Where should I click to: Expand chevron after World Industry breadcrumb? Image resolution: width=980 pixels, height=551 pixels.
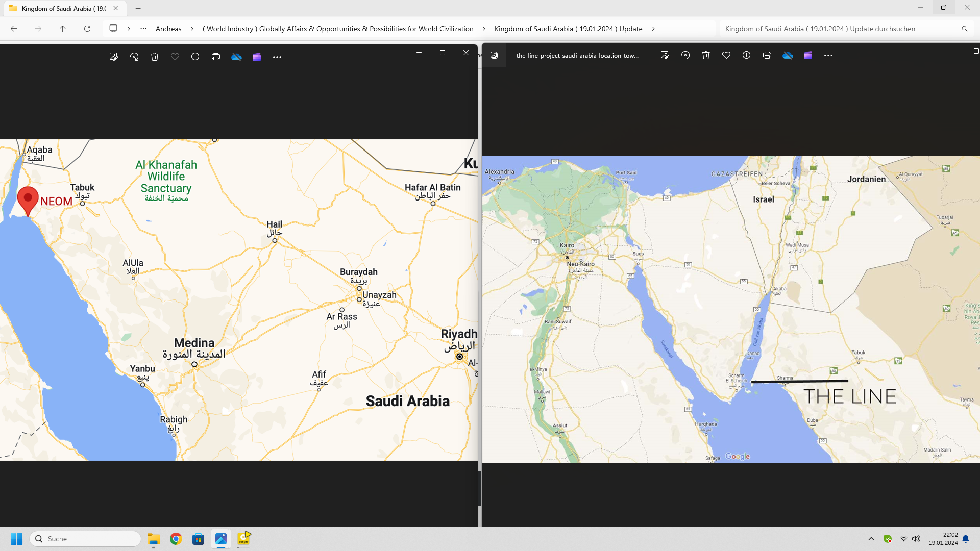[484, 29]
